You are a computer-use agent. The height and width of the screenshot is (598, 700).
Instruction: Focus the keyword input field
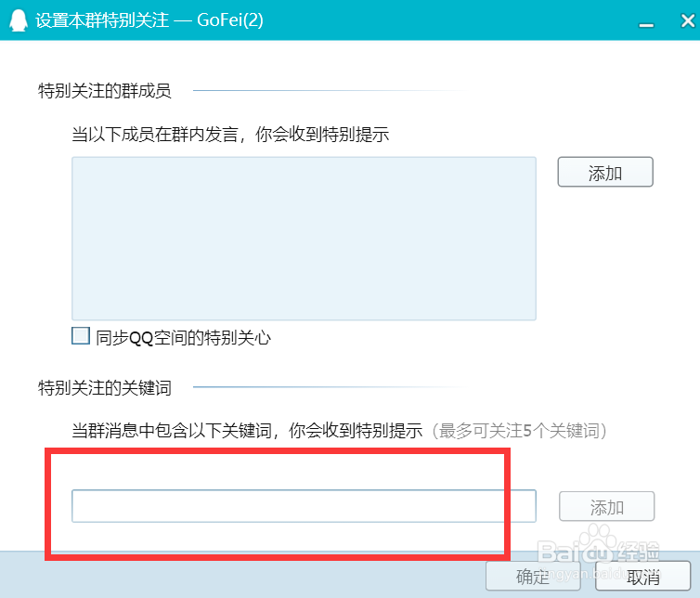(304, 506)
